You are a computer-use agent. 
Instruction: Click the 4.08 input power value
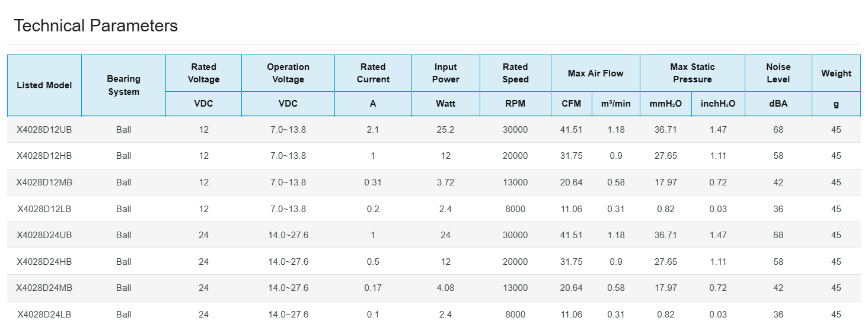(x=445, y=288)
